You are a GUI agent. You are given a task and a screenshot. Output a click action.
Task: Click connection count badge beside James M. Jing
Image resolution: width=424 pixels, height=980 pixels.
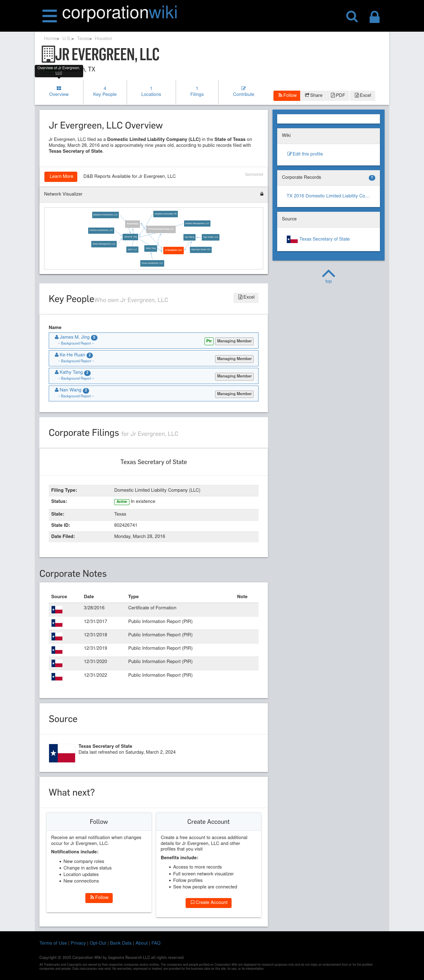coord(94,337)
